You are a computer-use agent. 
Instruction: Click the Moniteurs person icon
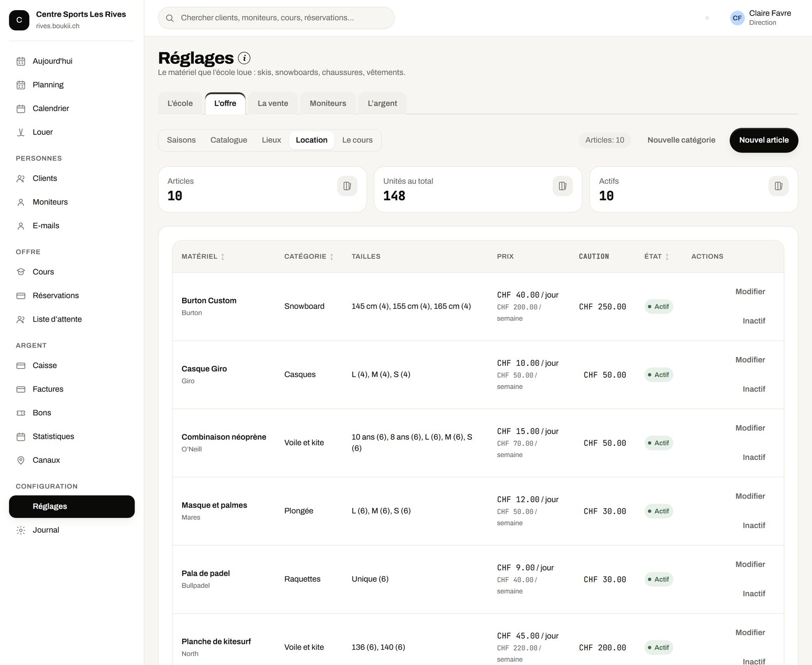21,202
